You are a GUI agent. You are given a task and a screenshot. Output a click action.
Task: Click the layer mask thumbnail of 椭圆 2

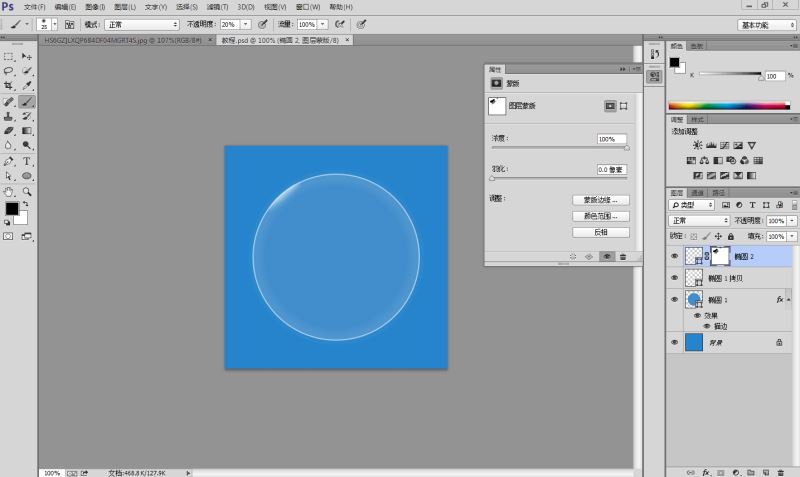coord(720,257)
